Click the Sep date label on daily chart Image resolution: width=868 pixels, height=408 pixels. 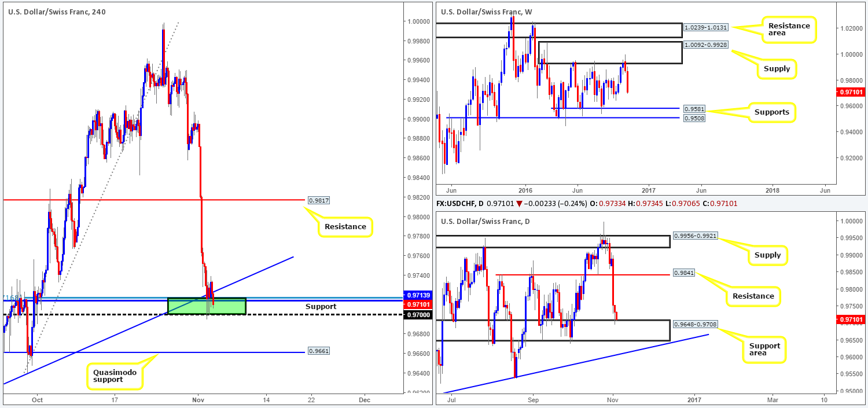533,400
